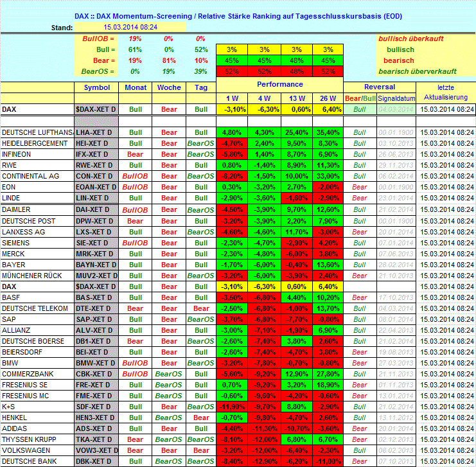Image resolution: width=476 pixels, height=467 pixels.
Task: Select the 26 W performance column header
Action: point(328,98)
